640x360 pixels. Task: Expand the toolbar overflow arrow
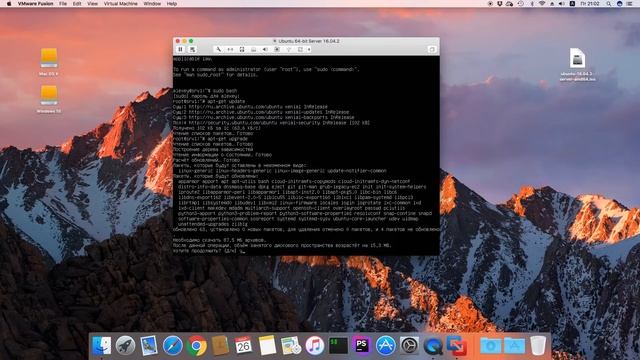click(309, 49)
